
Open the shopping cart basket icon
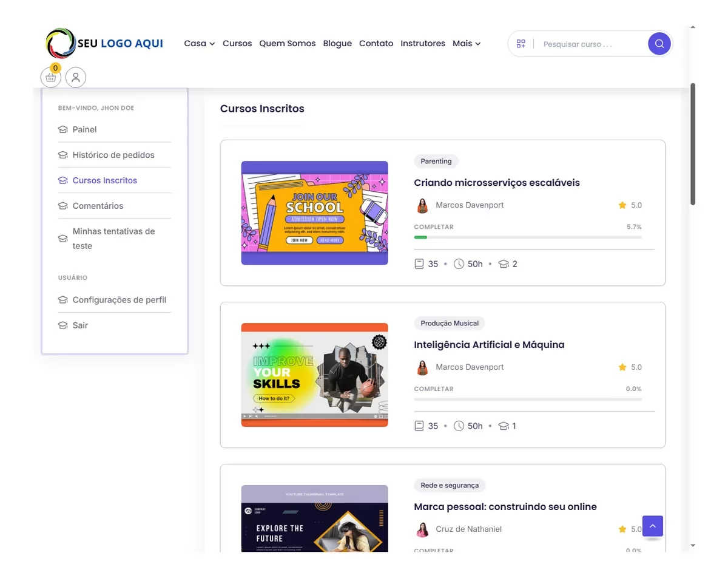click(51, 78)
